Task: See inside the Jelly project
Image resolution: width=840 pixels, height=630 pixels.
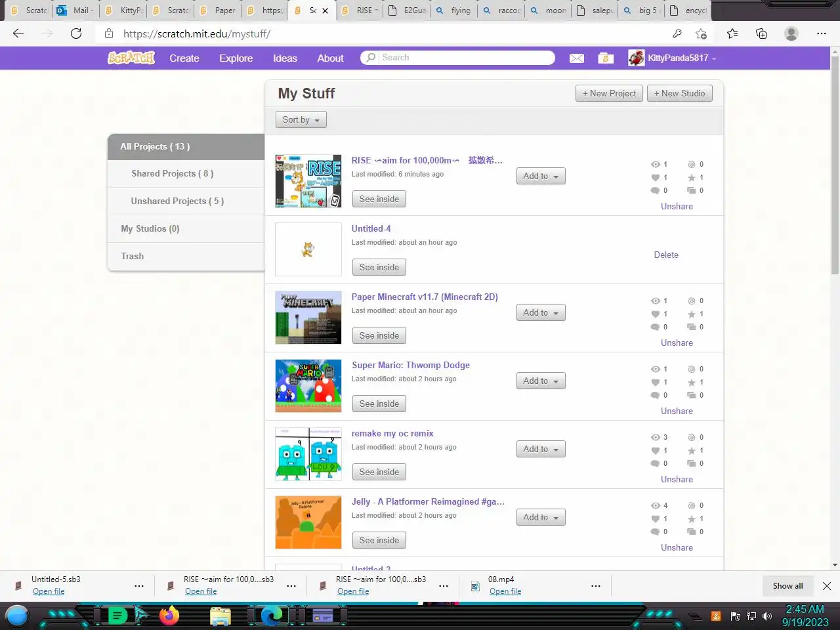Action: pos(379,540)
